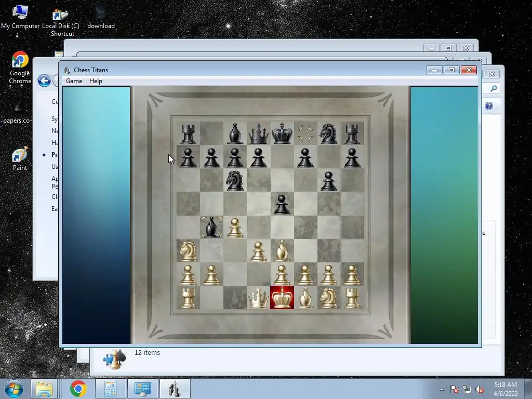This screenshot has width=532, height=399.
Task: Open the papers.co desktop file
Action: (x=17, y=112)
